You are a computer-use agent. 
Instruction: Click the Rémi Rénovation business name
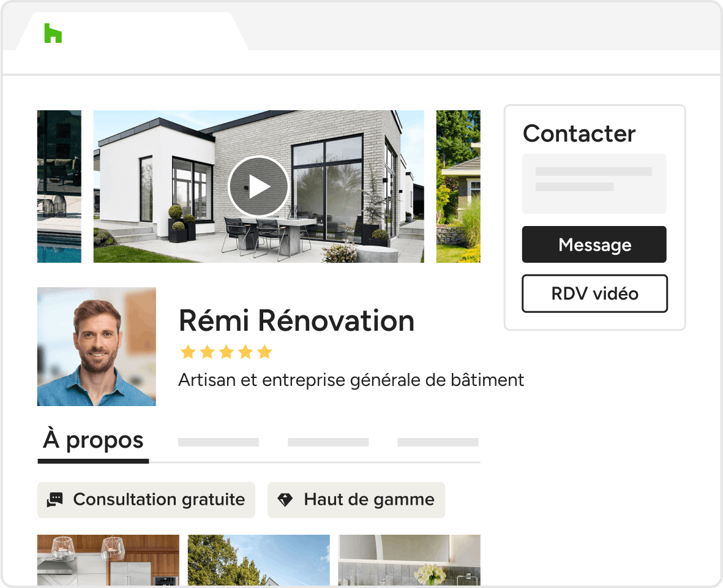point(296,320)
